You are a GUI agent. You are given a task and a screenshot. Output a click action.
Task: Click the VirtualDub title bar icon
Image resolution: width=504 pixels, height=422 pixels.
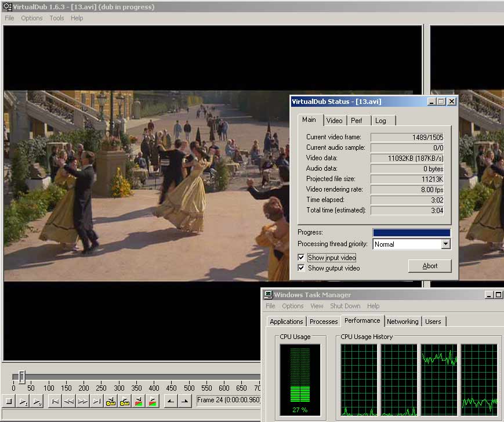click(x=7, y=7)
